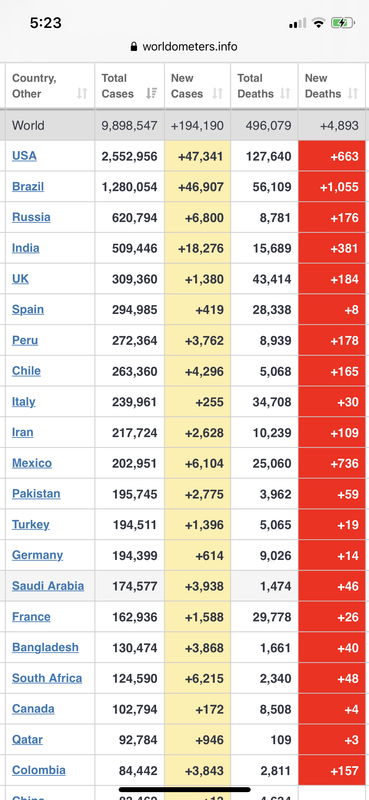Tap the World summary row
The width and height of the screenshot is (369, 800).
point(186,126)
